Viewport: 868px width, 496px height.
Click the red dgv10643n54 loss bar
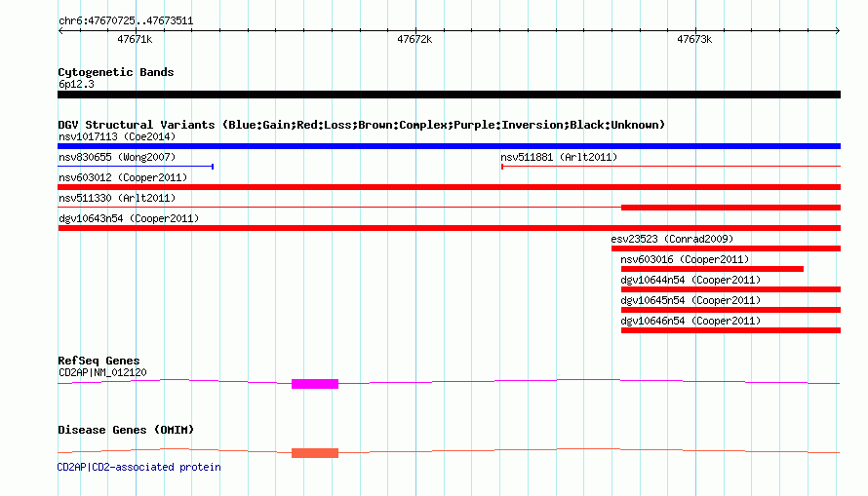(x=449, y=228)
